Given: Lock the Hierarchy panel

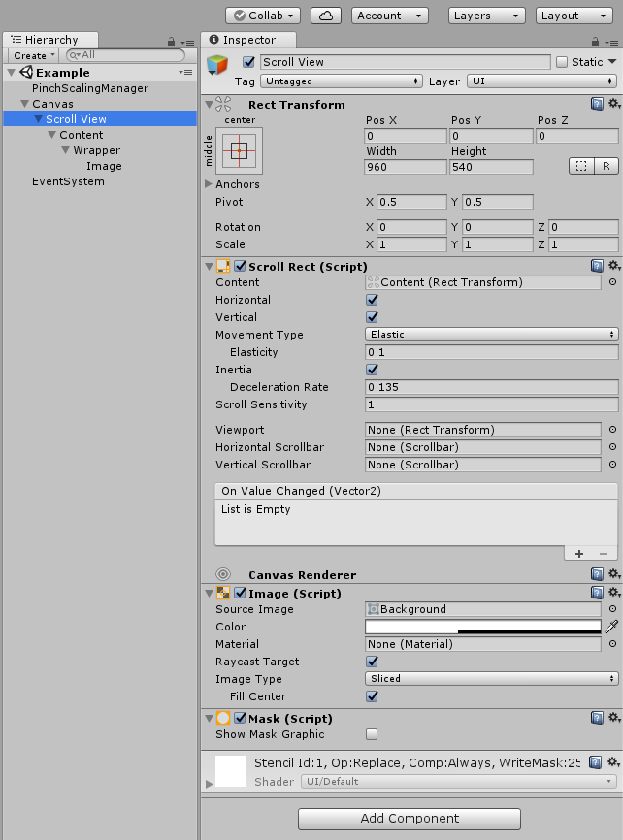Looking at the screenshot, I should 171,42.
